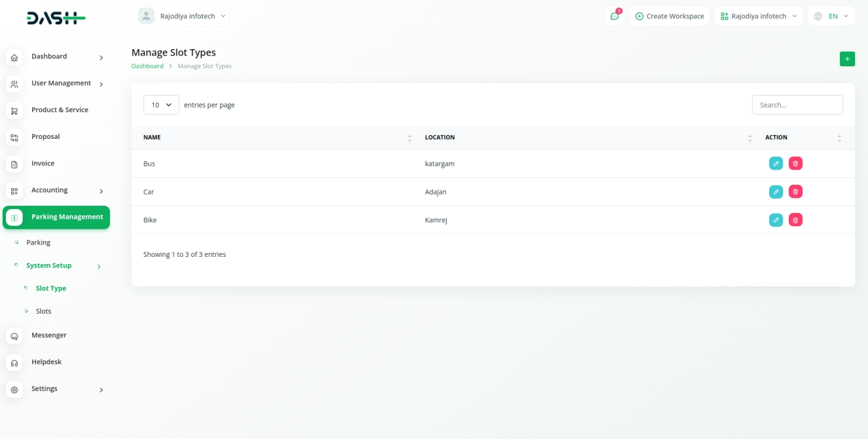This screenshot has height=439, width=868.
Task: Click the Invoice sidebar icon
Action: 14,164
